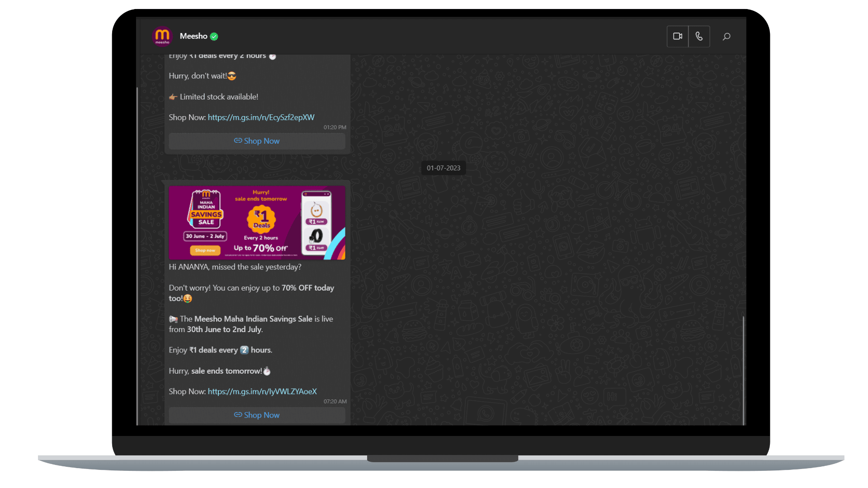Click the orange Shop now button in banner

pyautogui.click(x=205, y=250)
